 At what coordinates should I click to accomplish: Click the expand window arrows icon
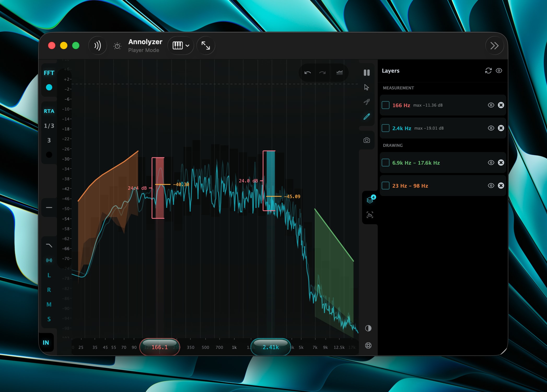tap(206, 46)
